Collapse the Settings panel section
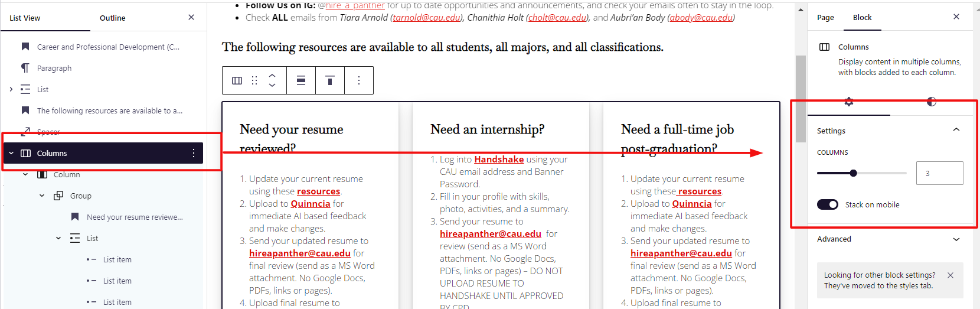Viewport: 980px width, 309px height. pyautogui.click(x=956, y=130)
